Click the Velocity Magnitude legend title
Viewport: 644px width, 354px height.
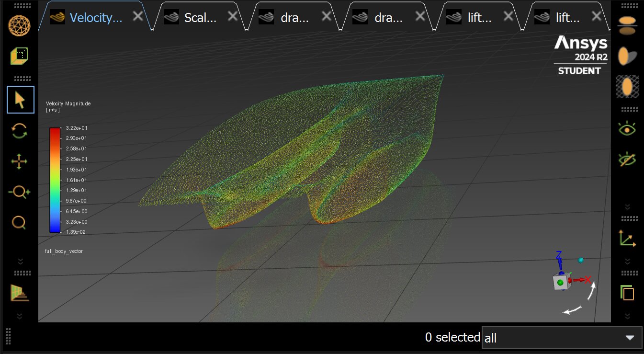(68, 103)
